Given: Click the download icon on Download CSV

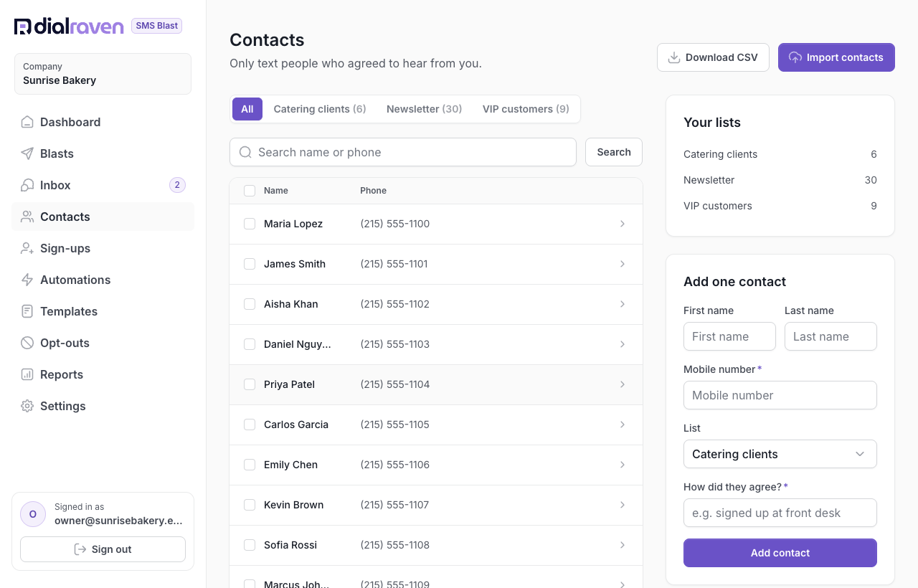Looking at the screenshot, I should pos(674,57).
